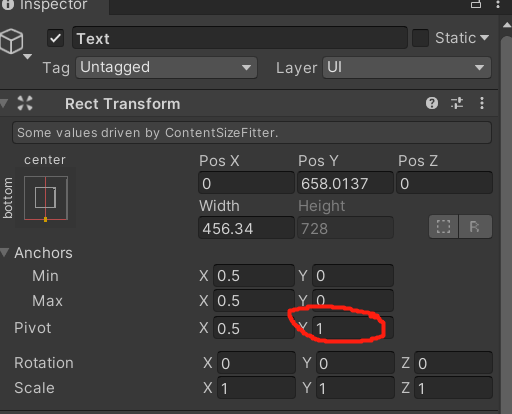Viewport: 512px width, 414px height.
Task: Enable the Static checkbox
Action: pos(420,38)
